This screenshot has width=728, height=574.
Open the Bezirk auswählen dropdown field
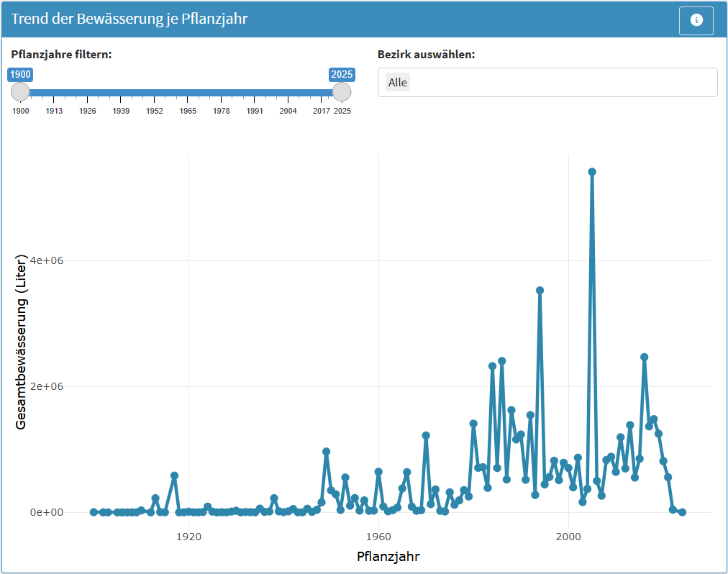tap(547, 82)
